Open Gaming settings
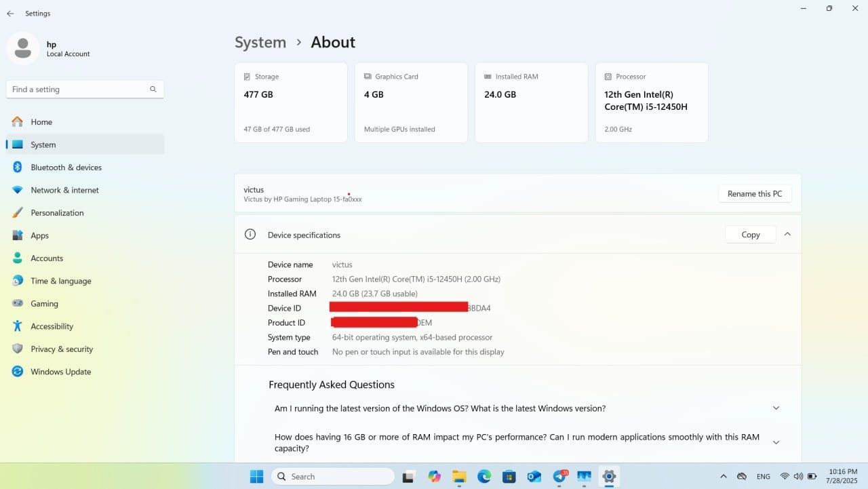The height and width of the screenshot is (489, 868). click(x=85, y=304)
